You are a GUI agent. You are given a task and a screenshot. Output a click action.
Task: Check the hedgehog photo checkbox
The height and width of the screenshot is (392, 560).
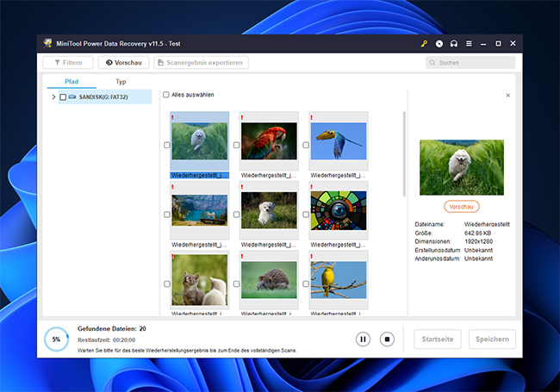pos(236,283)
